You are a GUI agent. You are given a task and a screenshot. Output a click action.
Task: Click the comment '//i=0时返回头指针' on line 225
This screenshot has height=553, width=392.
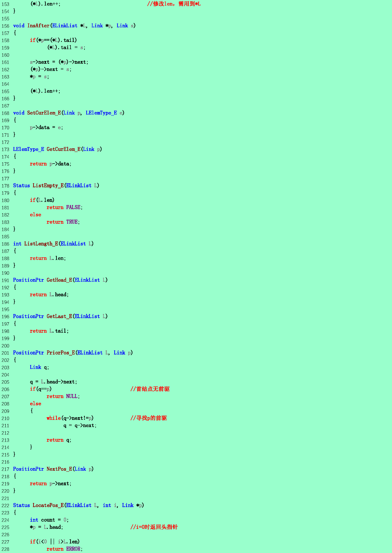pos(154,527)
